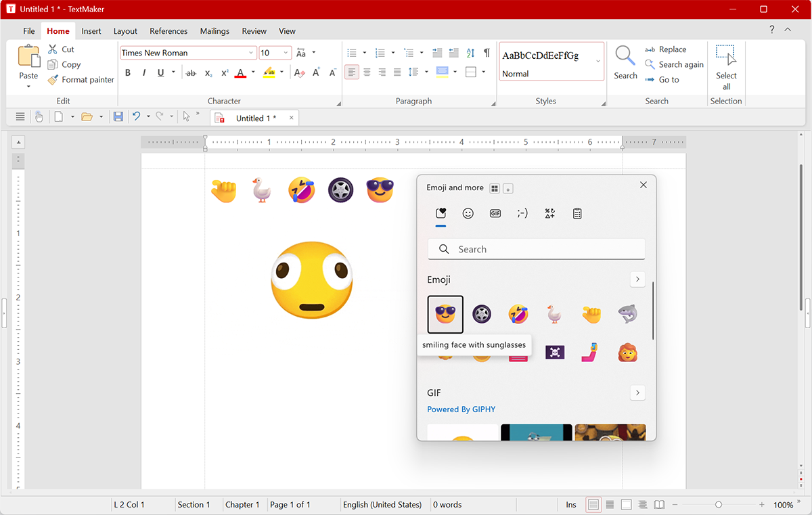812x515 pixels.
Task: Insert the shark emoji
Action: click(627, 314)
